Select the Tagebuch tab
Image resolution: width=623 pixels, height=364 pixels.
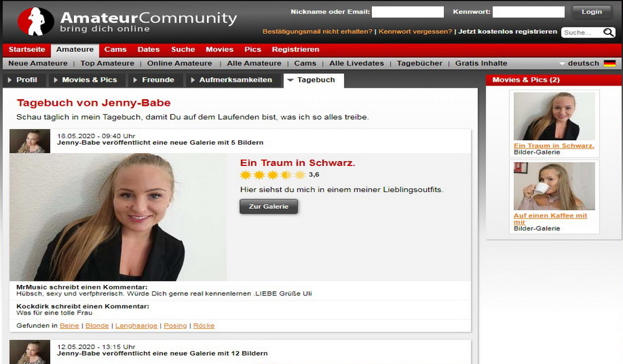point(313,80)
